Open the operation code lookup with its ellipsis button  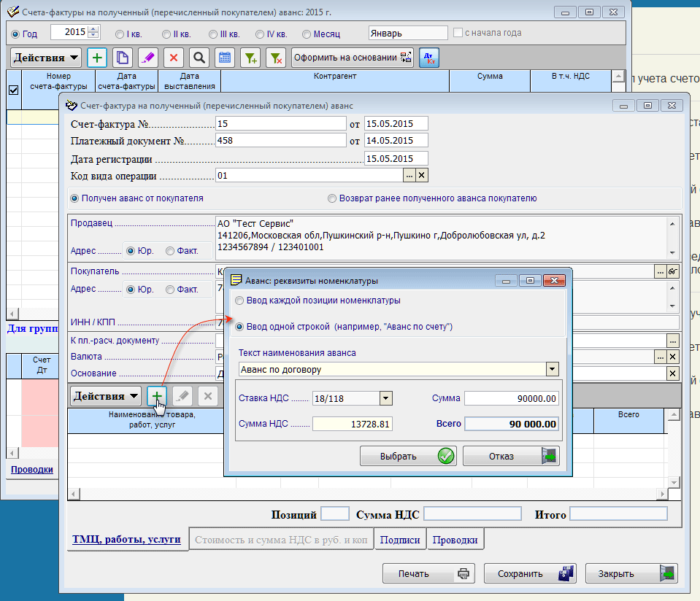(x=409, y=175)
